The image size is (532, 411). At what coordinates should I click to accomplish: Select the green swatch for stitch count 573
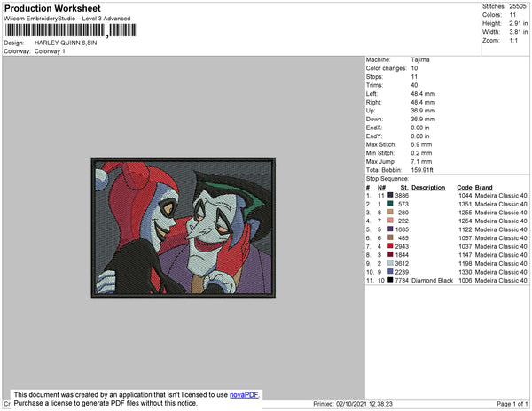tap(390, 204)
